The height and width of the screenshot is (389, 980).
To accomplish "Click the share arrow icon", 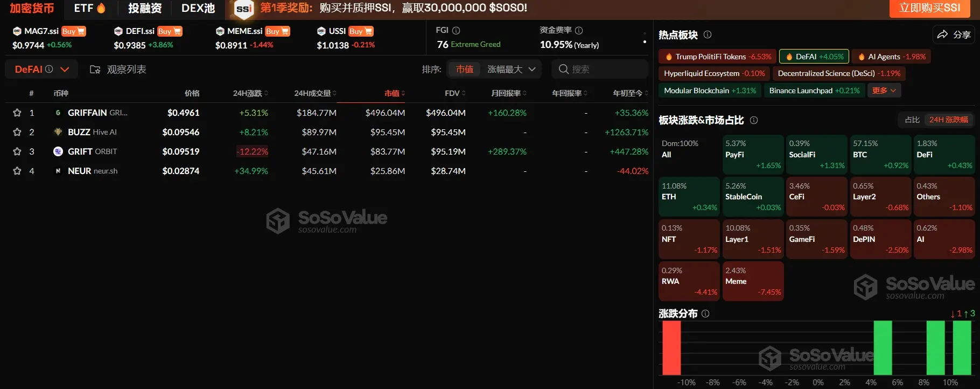I will pos(942,34).
